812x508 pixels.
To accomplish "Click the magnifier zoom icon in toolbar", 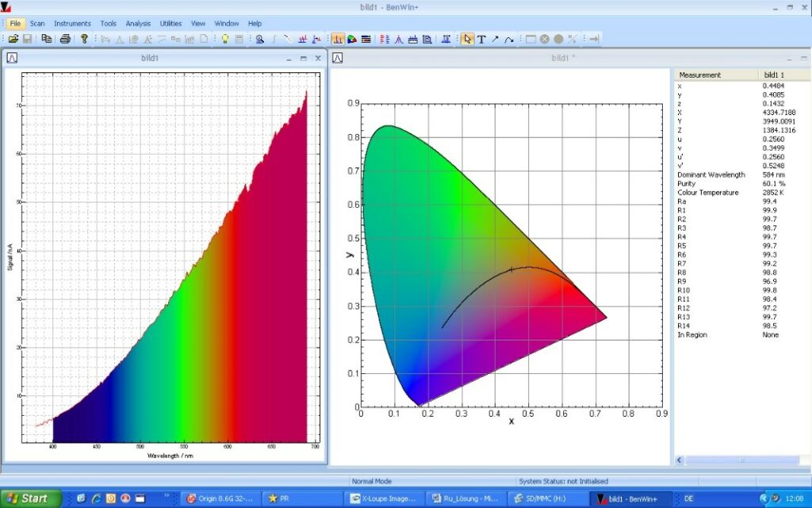I will 260,39.
